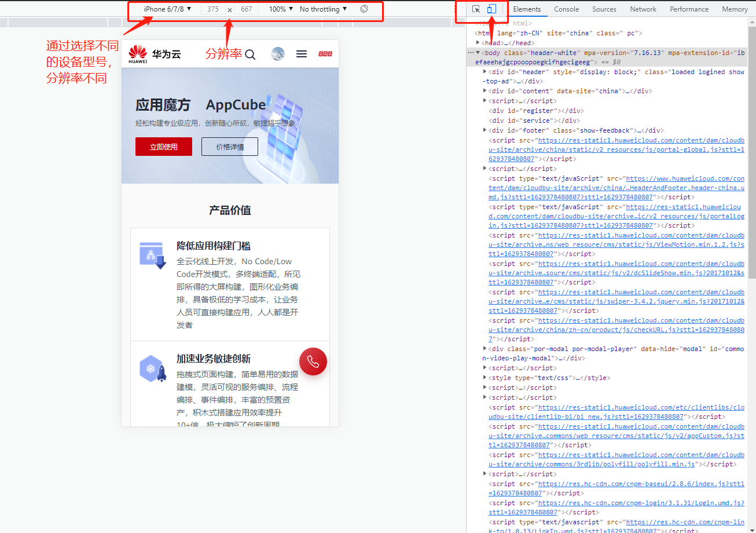Viewport: 756px width, 533px height.
Task: Collapse the div#header node
Action: (x=485, y=71)
